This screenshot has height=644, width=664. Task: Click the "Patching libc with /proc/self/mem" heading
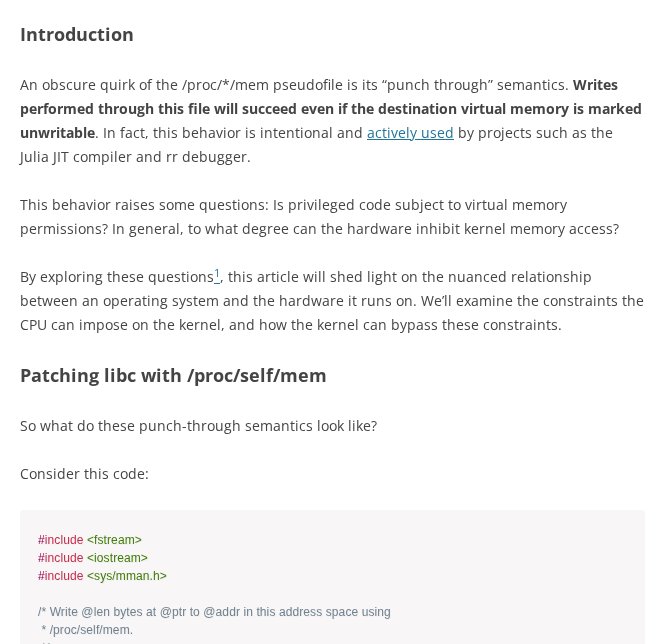(173, 376)
